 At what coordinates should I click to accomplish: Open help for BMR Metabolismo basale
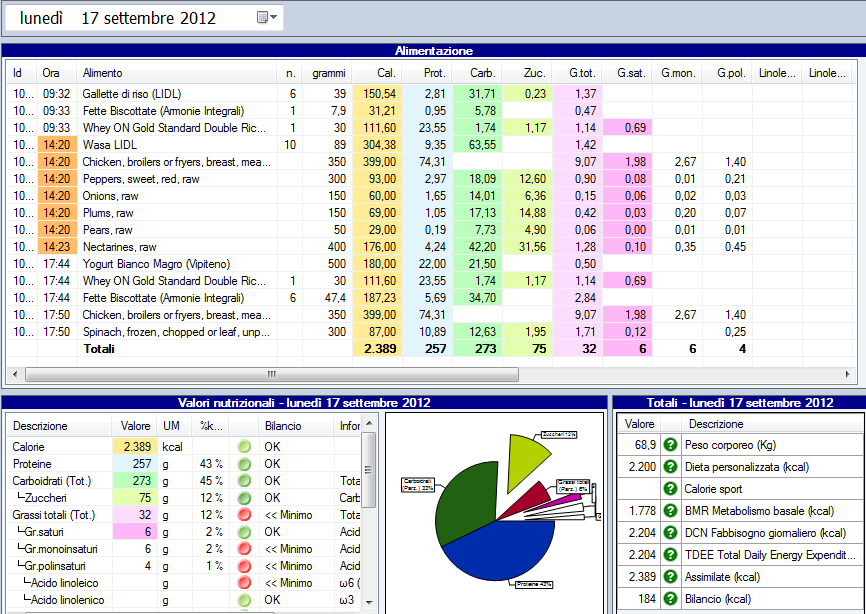670,511
